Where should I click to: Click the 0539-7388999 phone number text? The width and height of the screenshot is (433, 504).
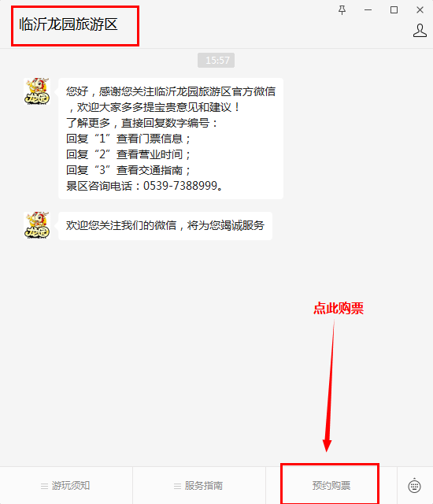tap(180, 186)
